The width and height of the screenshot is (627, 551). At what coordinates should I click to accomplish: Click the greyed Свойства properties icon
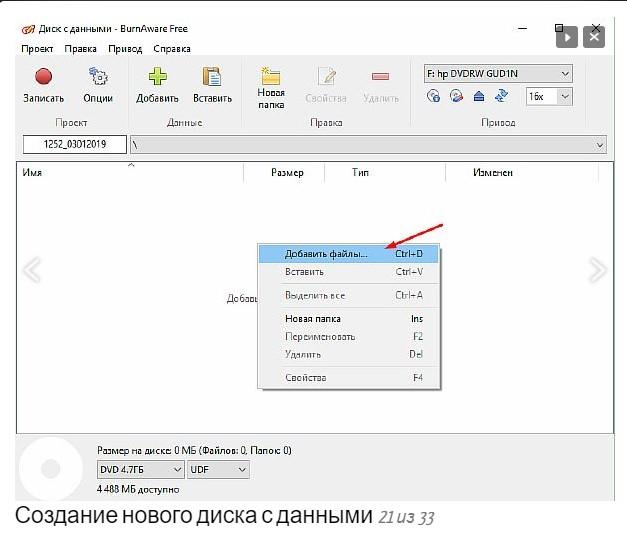click(x=327, y=76)
